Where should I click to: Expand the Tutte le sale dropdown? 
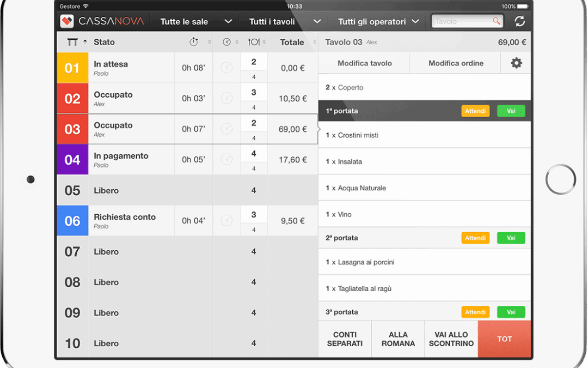(196, 22)
